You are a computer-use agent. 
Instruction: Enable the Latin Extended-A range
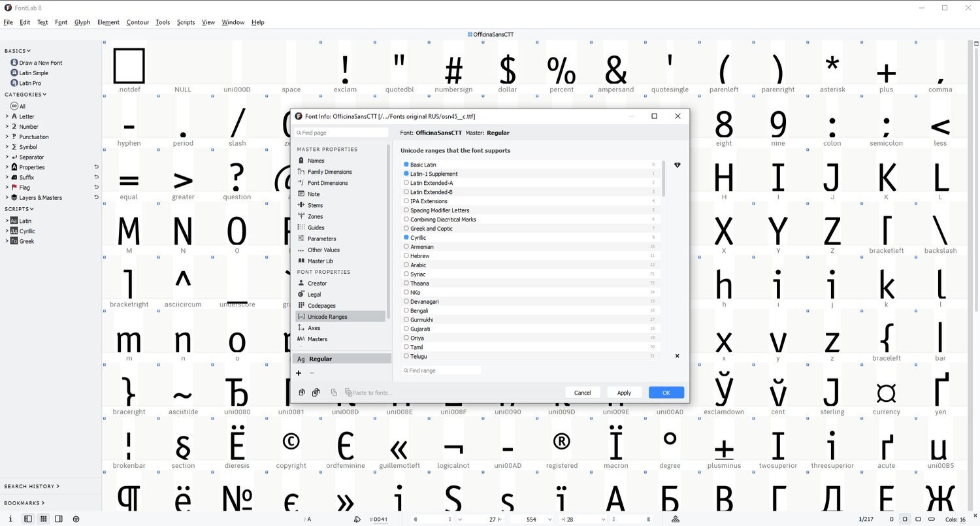tap(406, 183)
